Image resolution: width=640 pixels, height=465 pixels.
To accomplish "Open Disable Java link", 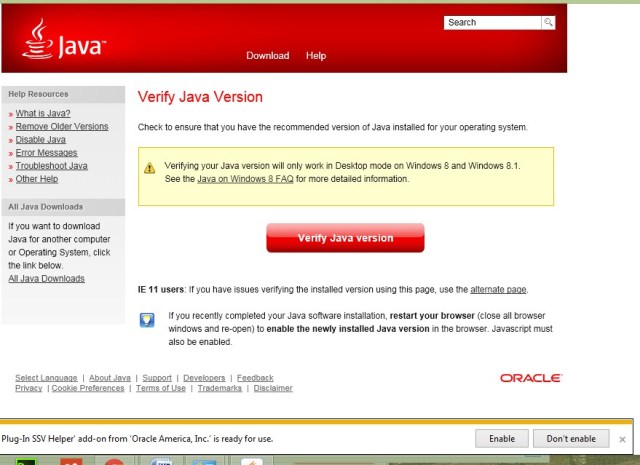I will [x=40, y=140].
